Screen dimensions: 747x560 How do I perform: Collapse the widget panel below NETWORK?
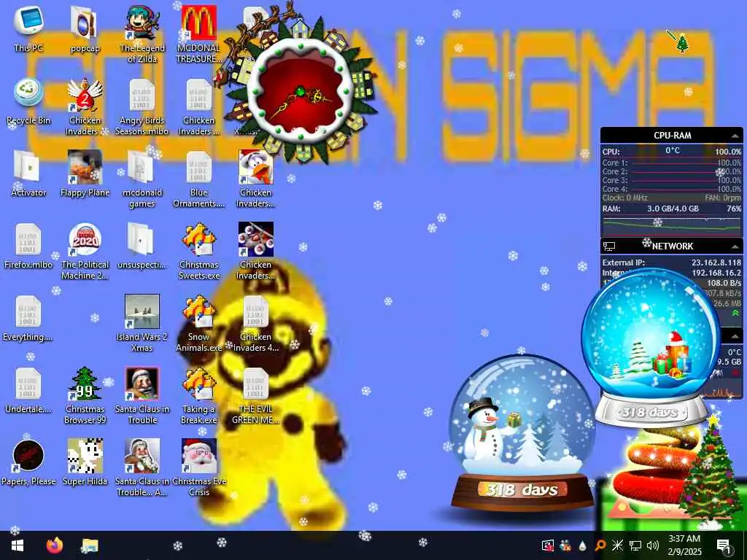(735, 336)
